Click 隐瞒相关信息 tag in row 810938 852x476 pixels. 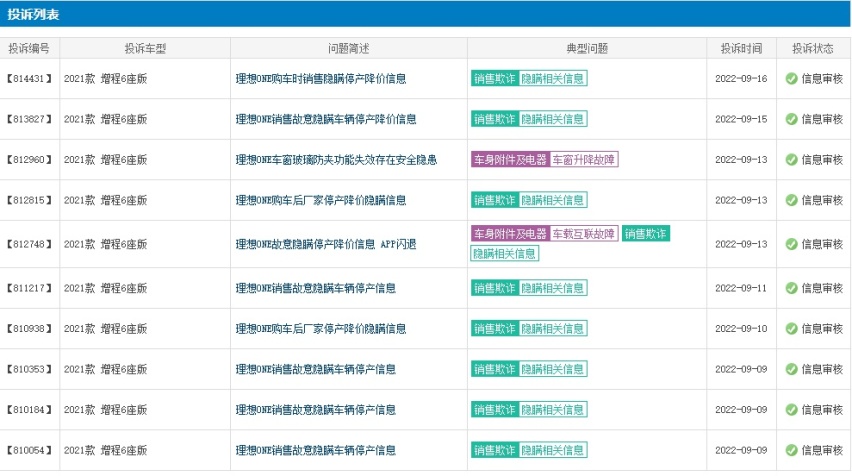pyautogui.click(x=553, y=329)
